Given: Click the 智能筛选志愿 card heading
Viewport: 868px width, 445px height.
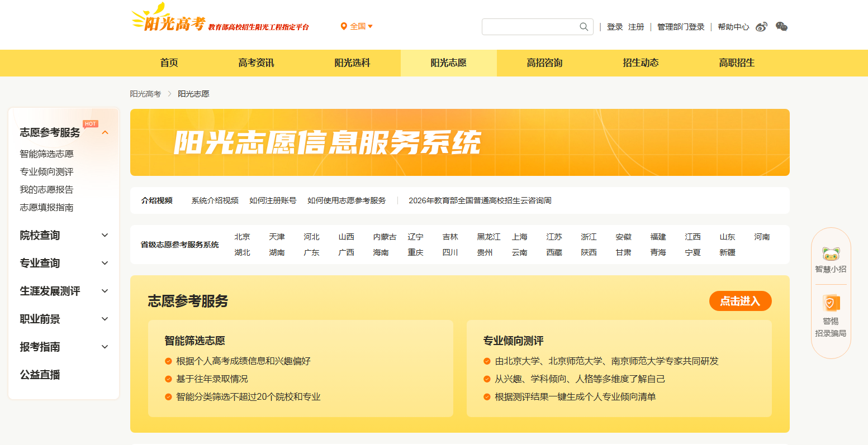Looking at the screenshot, I should pos(195,341).
